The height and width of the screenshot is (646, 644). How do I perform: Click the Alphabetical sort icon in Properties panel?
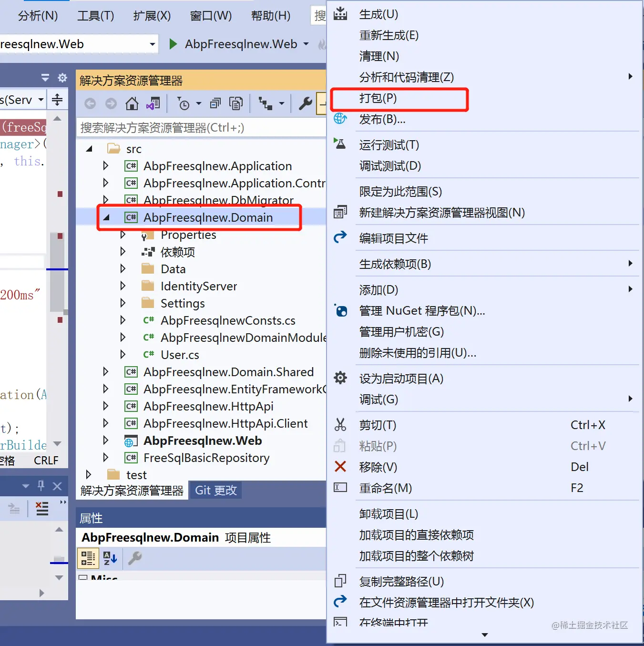pos(110,558)
